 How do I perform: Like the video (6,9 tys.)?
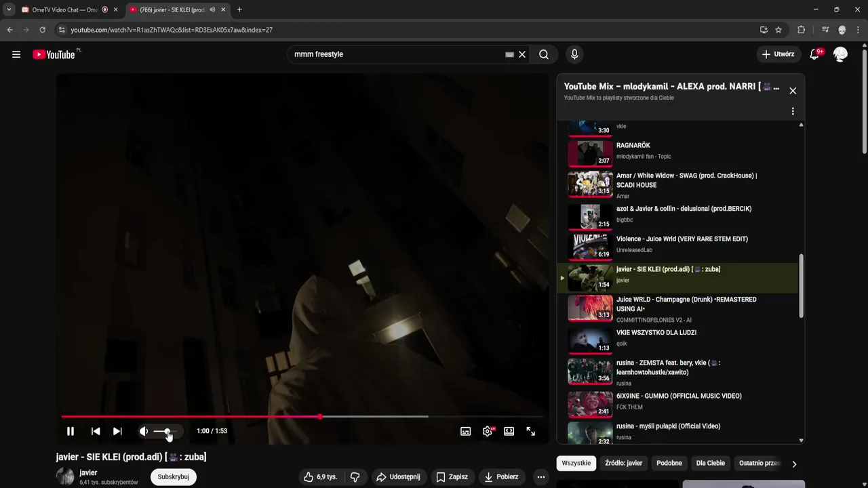321,477
